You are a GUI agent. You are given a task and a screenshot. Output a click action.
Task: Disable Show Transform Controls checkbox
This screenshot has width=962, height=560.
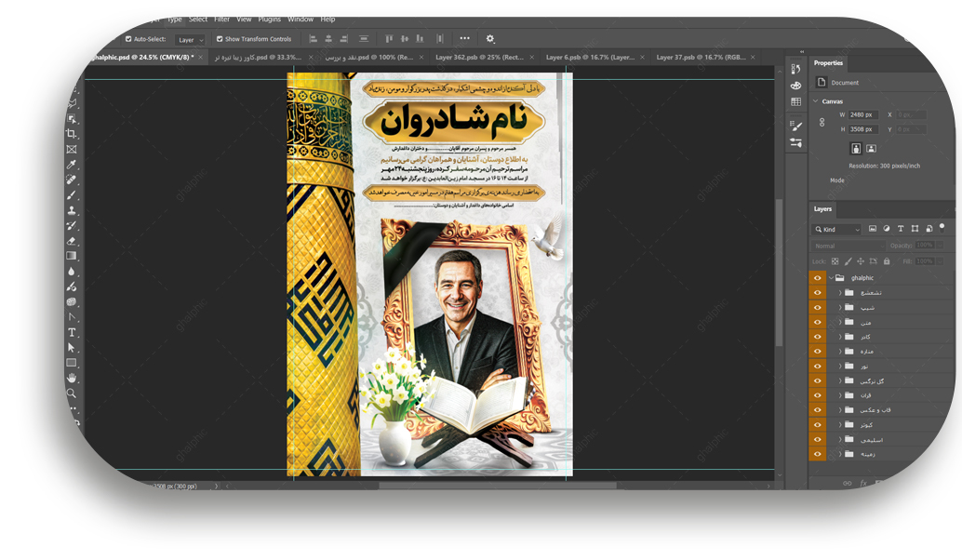(x=220, y=39)
